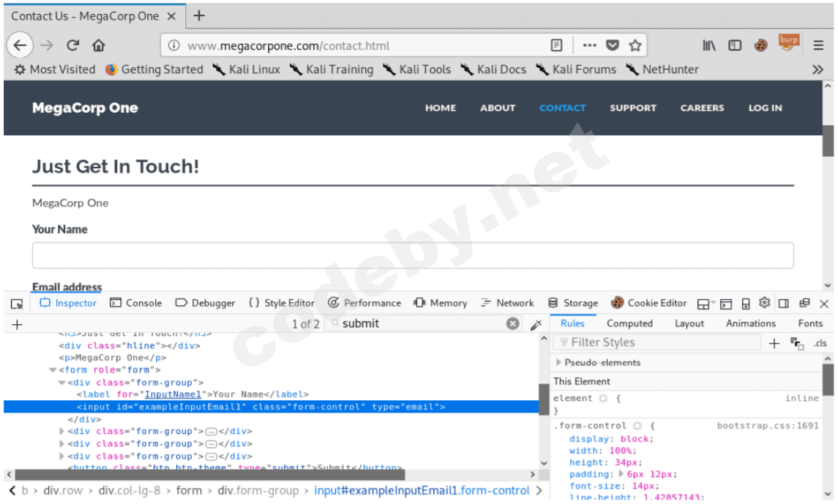This screenshot has width=838, height=504.
Task: Open the Kali Linux bookmark
Action: pos(247,69)
